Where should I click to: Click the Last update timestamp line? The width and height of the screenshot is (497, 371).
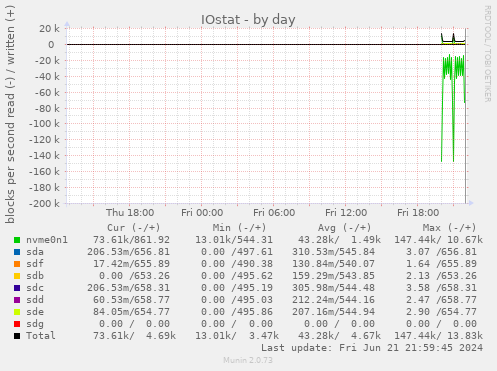372,348
